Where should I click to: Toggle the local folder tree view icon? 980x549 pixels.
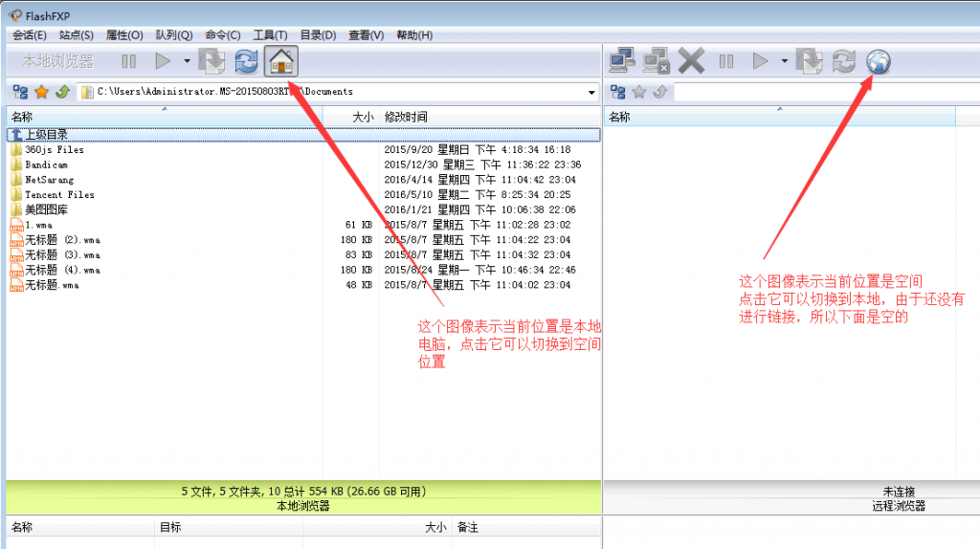(20, 92)
